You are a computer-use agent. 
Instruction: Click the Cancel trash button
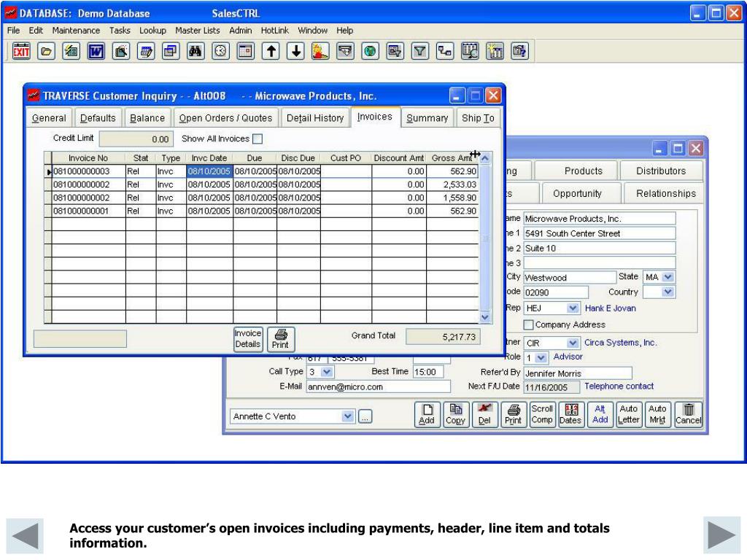tap(689, 414)
